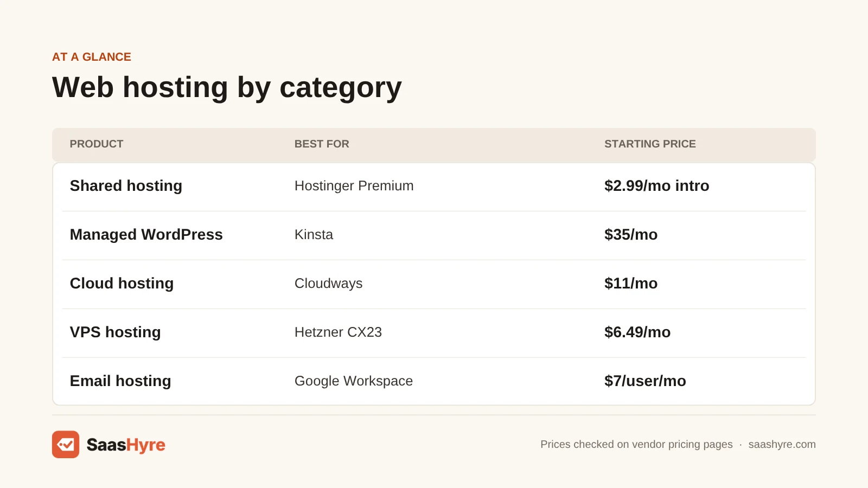Click the '$11/mo' price

(x=631, y=283)
